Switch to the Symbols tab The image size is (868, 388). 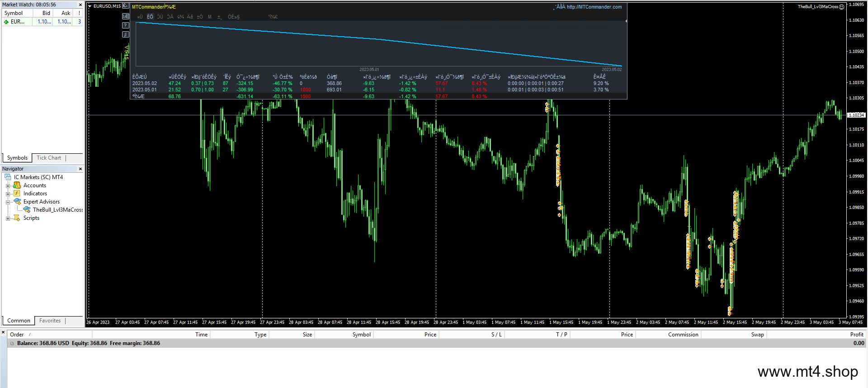point(17,158)
